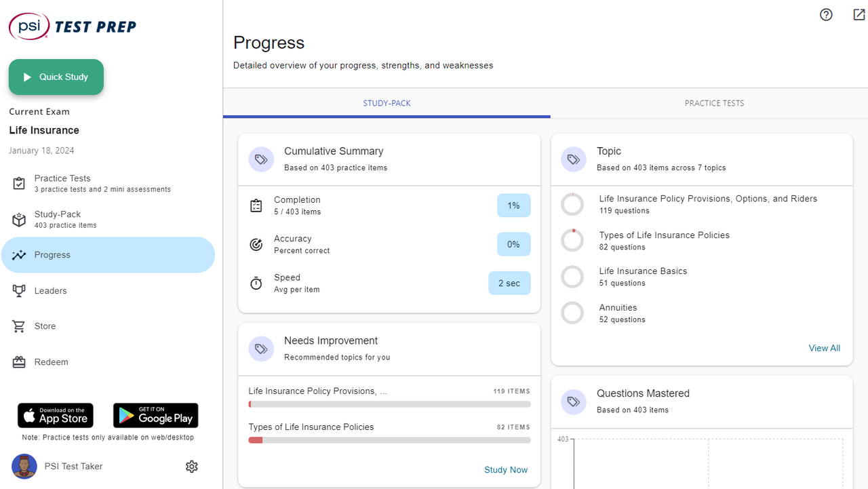Click the help question mark icon
868x489 pixels.
[x=826, y=15]
